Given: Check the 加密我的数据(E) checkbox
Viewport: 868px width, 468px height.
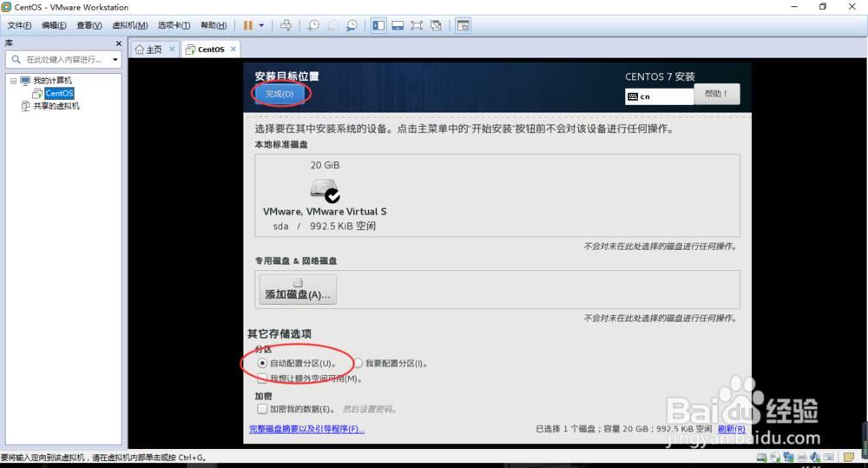Looking at the screenshot, I should 262,409.
